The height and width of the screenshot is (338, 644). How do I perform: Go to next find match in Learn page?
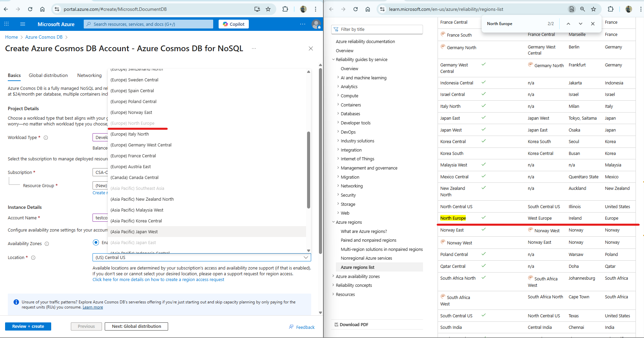pos(581,24)
